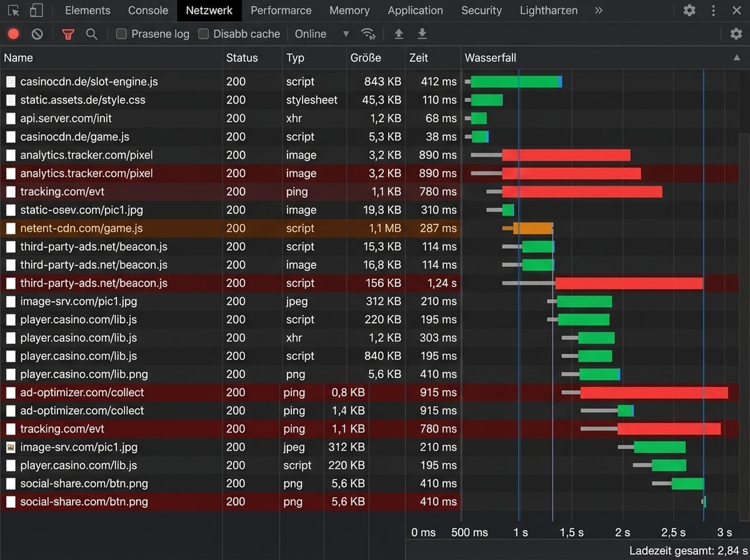Open the Application tab
The image size is (750, 560).
(x=415, y=10)
